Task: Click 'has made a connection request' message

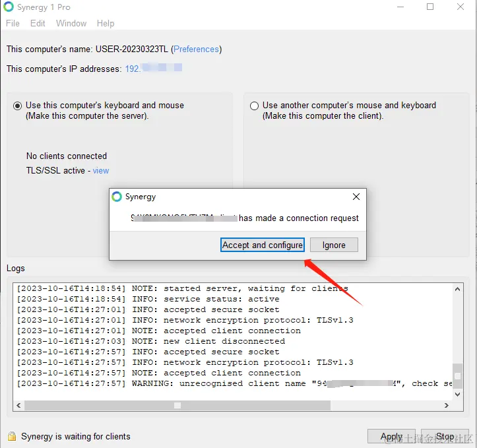Action: [299, 218]
